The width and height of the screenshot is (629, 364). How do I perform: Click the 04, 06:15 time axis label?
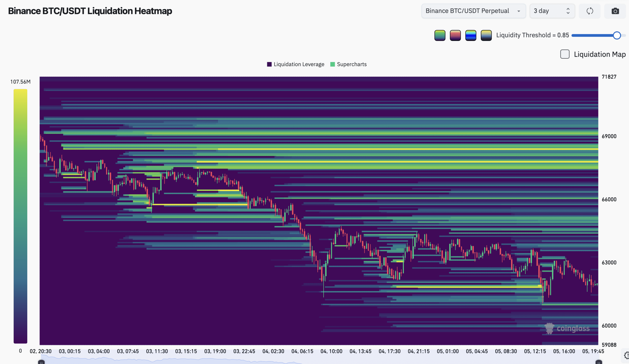coord(302,351)
